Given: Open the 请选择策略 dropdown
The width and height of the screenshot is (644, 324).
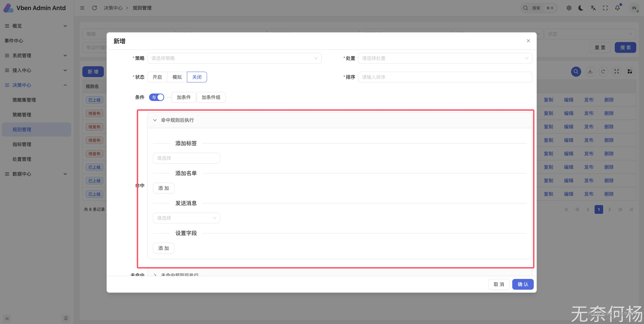Looking at the screenshot, I should pos(234,58).
